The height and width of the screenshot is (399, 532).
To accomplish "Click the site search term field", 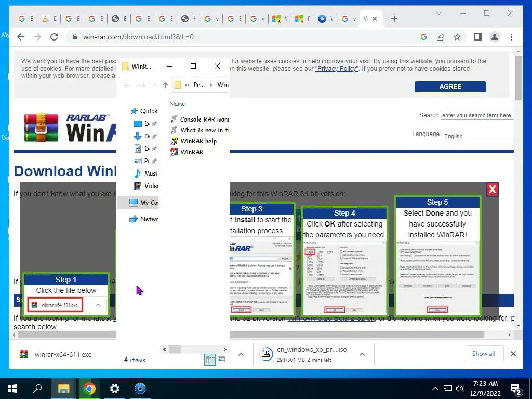I will tap(477, 115).
